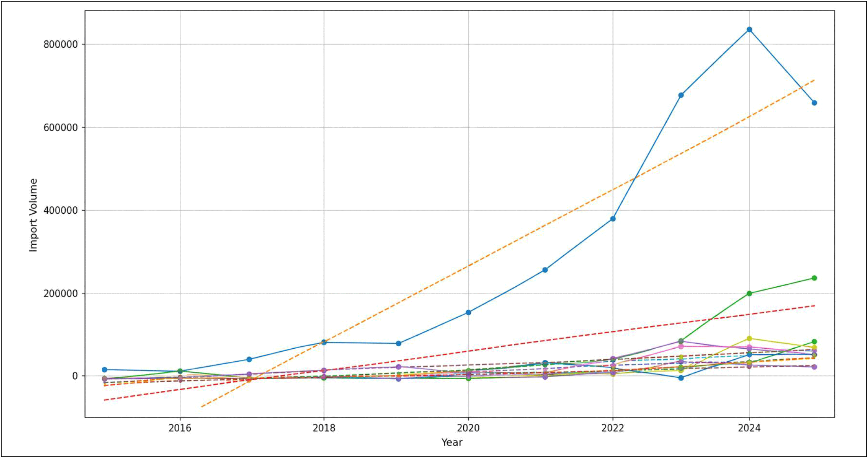Click the blue data point at 2021
Viewport: 868px width, 458px height.
tap(545, 270)
